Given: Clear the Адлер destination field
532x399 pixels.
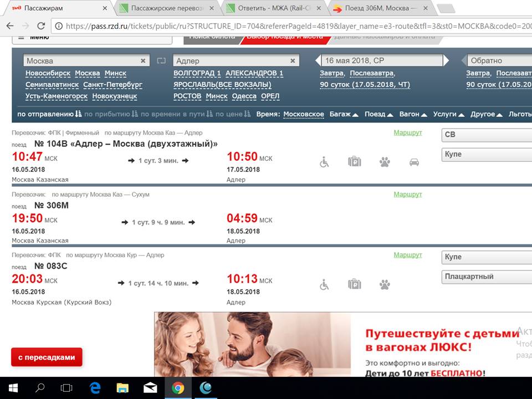Looking at the screenshot, I should (x=293, y=60).
